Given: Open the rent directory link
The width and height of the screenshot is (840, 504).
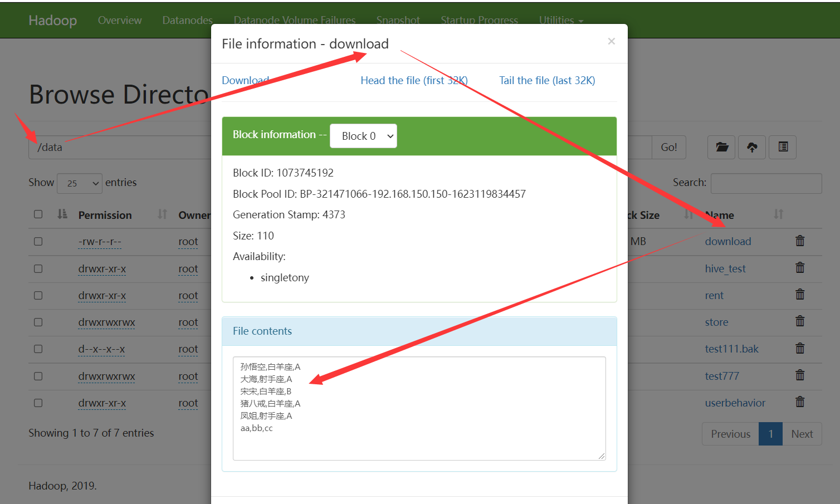Looking at the screenshot, I should 714,295.
